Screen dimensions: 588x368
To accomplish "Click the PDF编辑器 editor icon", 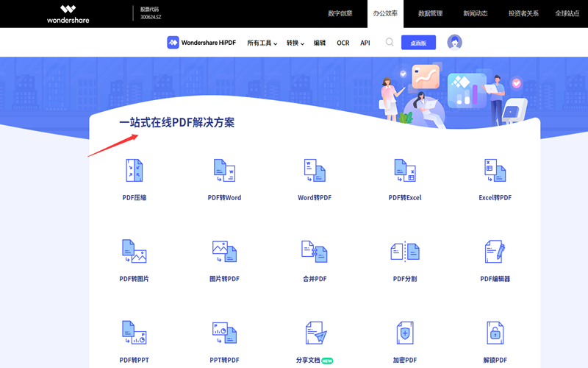I will 495,252.
